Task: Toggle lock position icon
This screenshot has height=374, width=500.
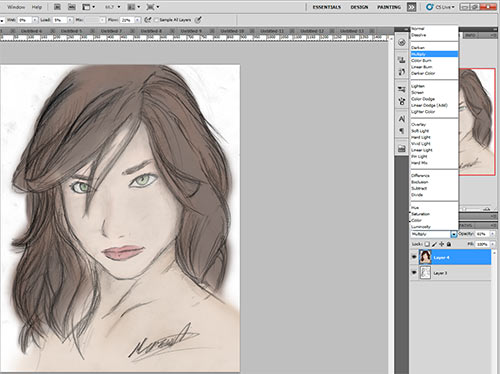Action: click(x=442, y=244)
